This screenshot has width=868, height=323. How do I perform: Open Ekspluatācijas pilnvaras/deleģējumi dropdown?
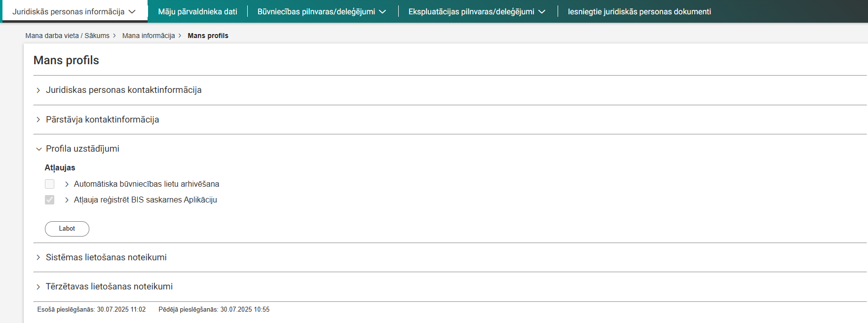click(477, 11)
